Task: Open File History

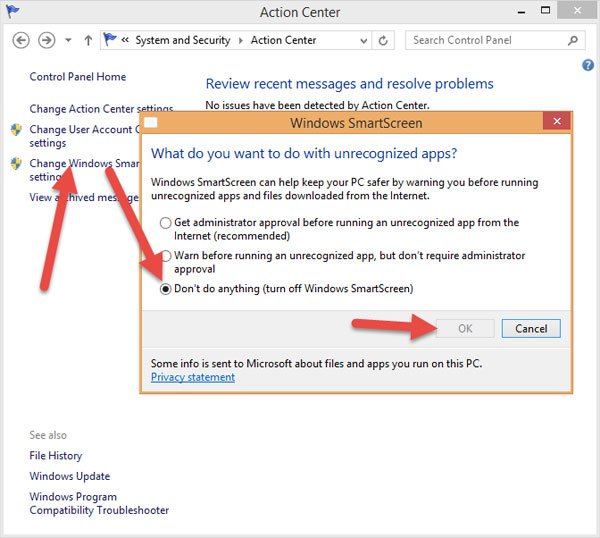Action: (56, 456)
